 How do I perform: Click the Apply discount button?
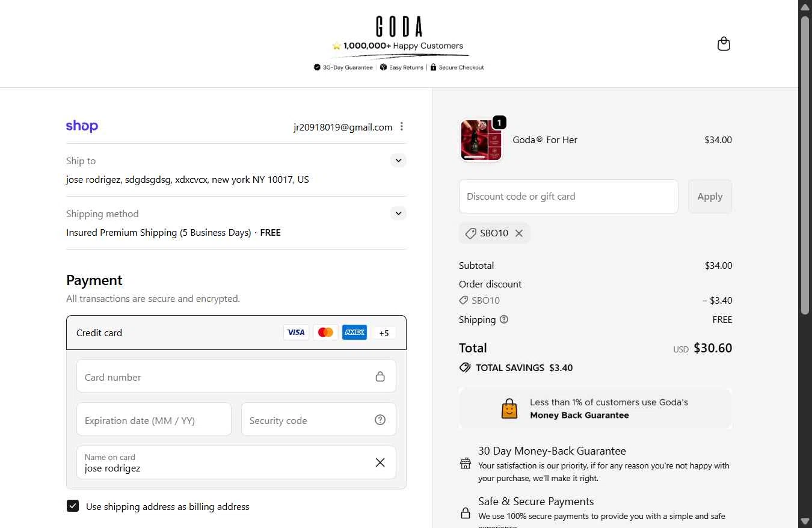tap(710, 196)
